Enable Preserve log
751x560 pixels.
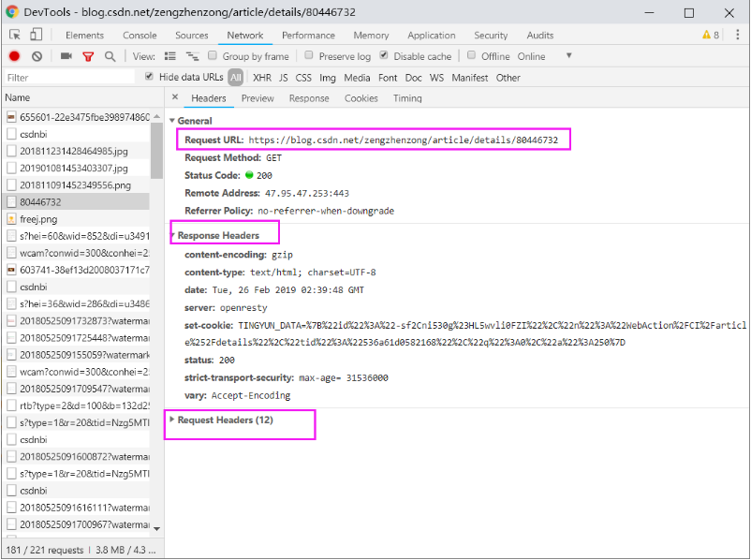click(309, 56)
